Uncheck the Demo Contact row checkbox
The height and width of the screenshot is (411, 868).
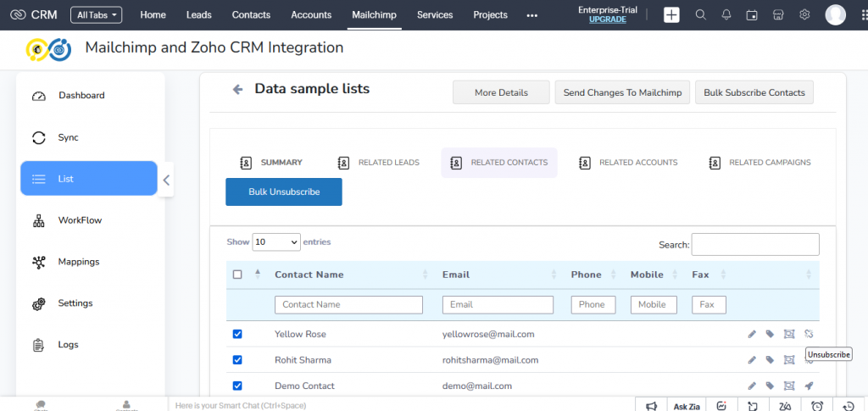tap(237, 386)
